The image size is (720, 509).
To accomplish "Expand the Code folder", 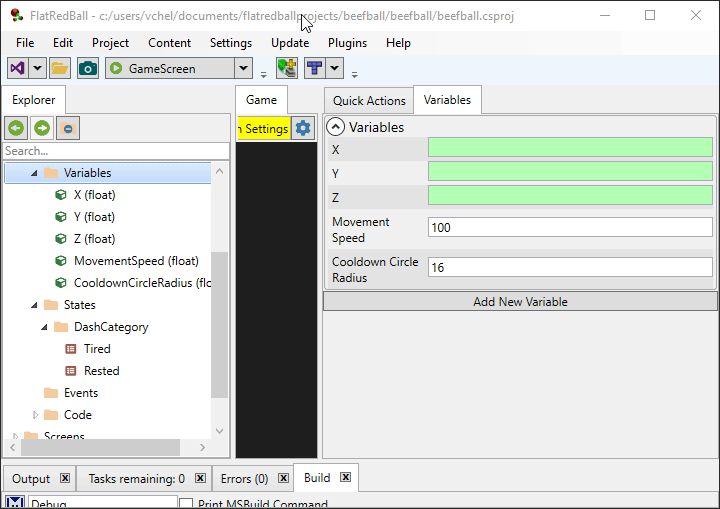I will point(36,415).
